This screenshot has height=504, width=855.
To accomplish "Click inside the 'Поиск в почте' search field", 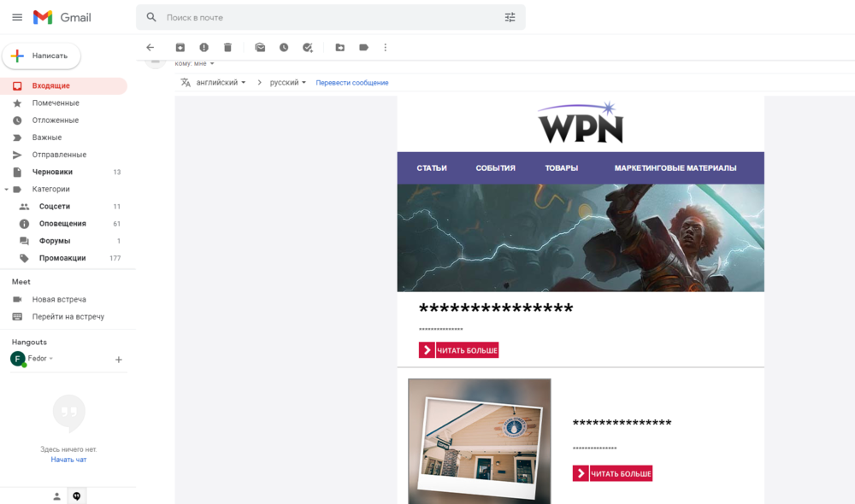I will pos(325,17).
